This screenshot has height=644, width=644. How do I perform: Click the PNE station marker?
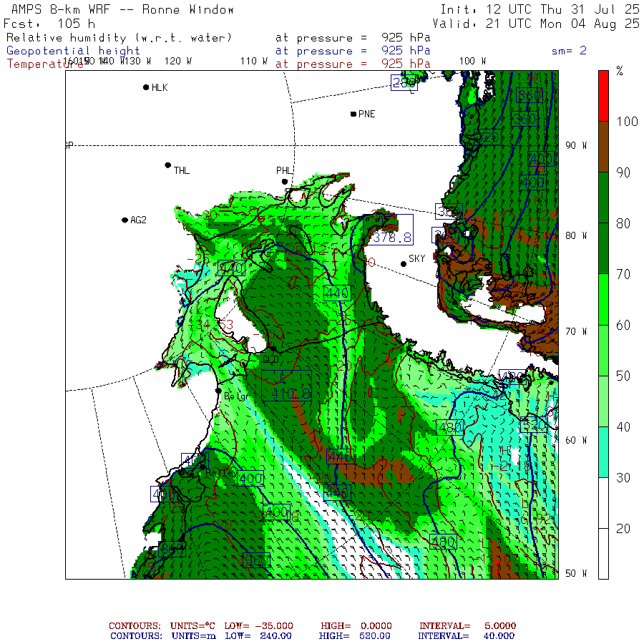tap(353, 114)
